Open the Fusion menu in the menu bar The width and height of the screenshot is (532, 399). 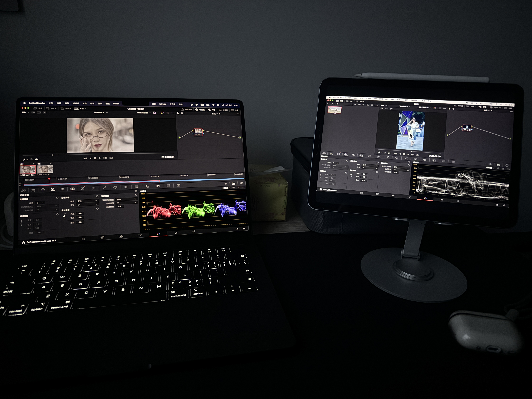[x=116, y=104]
